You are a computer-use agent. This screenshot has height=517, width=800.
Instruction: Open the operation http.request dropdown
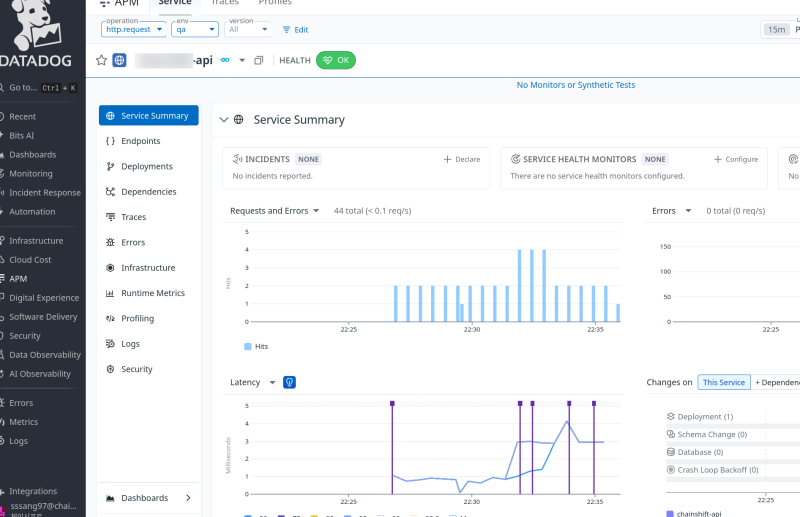point(134,29)
